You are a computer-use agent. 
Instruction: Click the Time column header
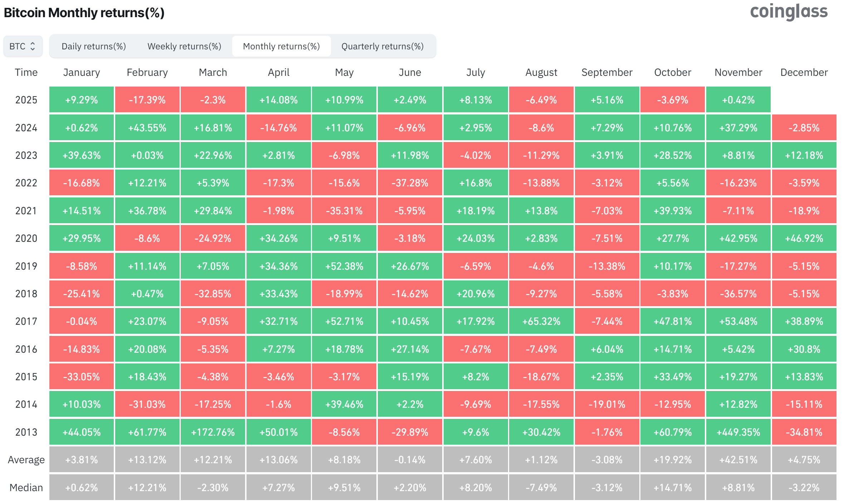25,72
